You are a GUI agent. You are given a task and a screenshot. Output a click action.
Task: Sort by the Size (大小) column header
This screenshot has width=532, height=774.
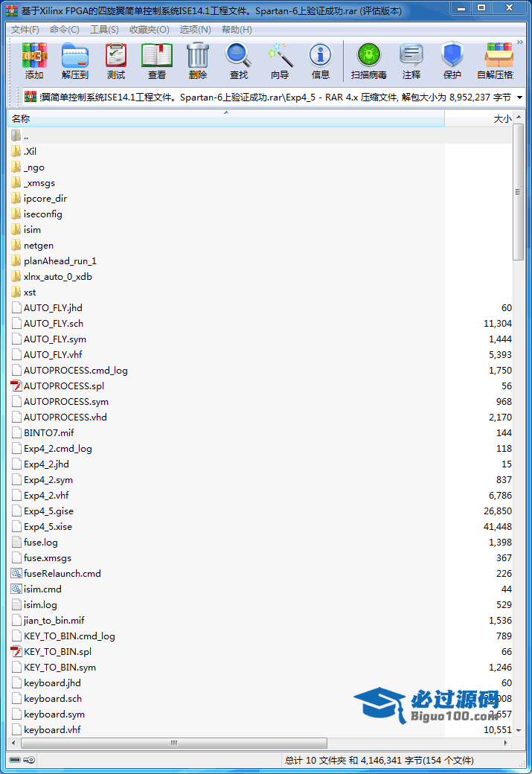click(478, 118)
